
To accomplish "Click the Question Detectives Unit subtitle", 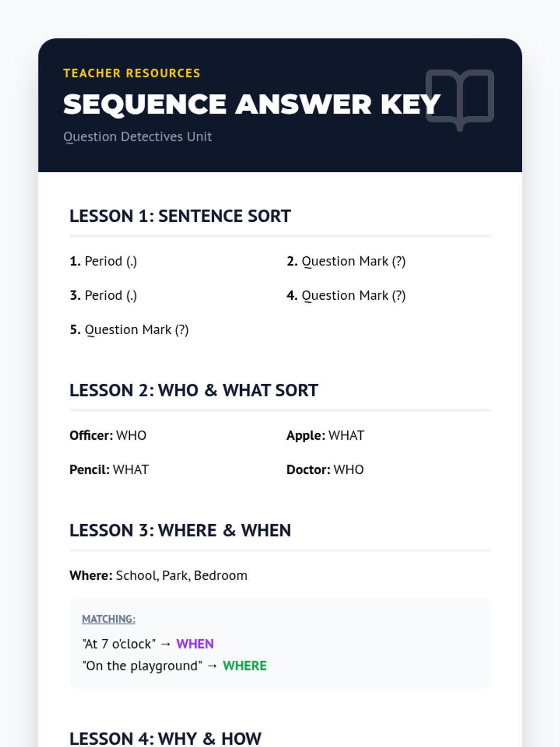I will (x=138, y=137).
